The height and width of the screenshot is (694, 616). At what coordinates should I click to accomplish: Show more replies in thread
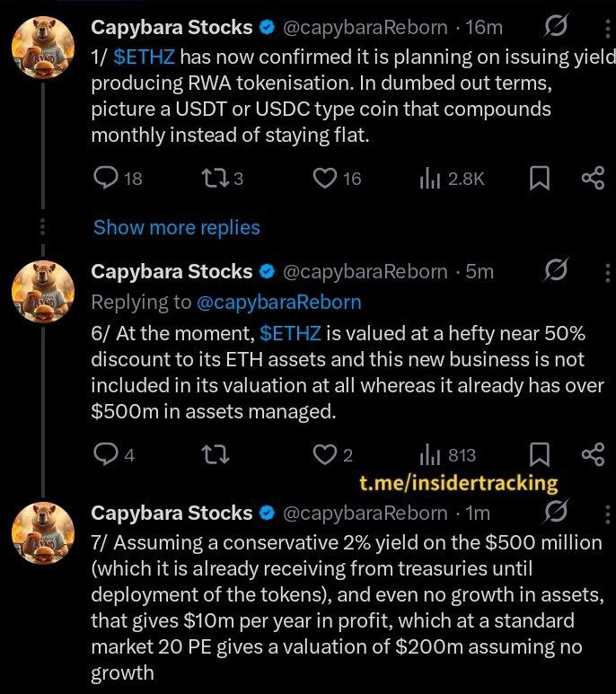click(177, 227)
